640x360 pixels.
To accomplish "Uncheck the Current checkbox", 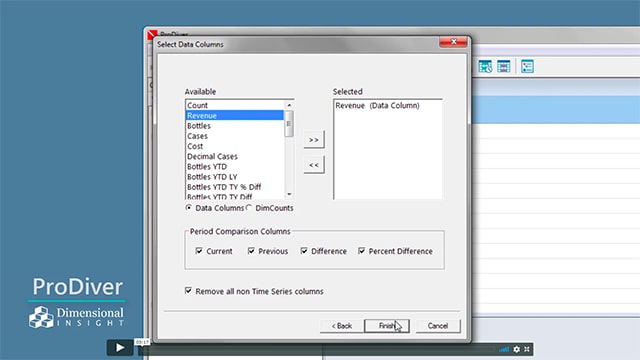I will click(199, 251).
